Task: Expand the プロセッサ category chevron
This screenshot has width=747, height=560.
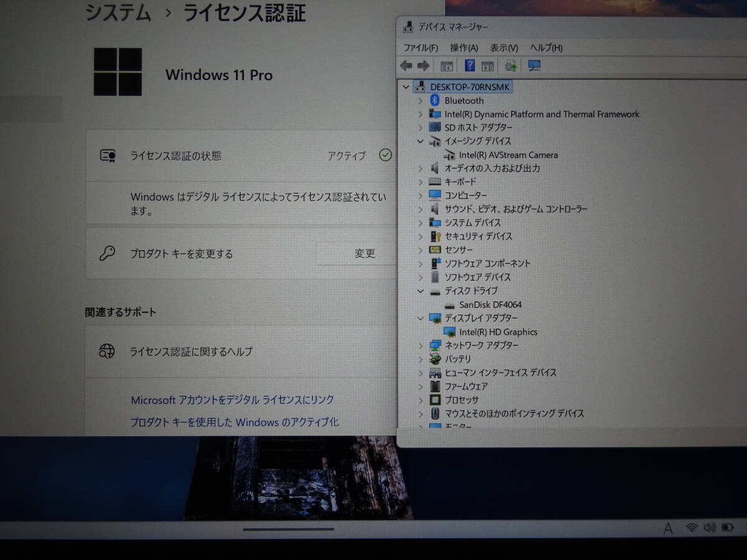Action: [x=420, y=400]
